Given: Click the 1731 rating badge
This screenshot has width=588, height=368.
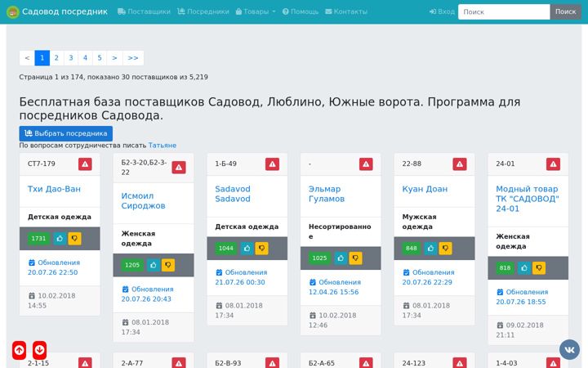Looking at the screenshot, I should point(38,239).
